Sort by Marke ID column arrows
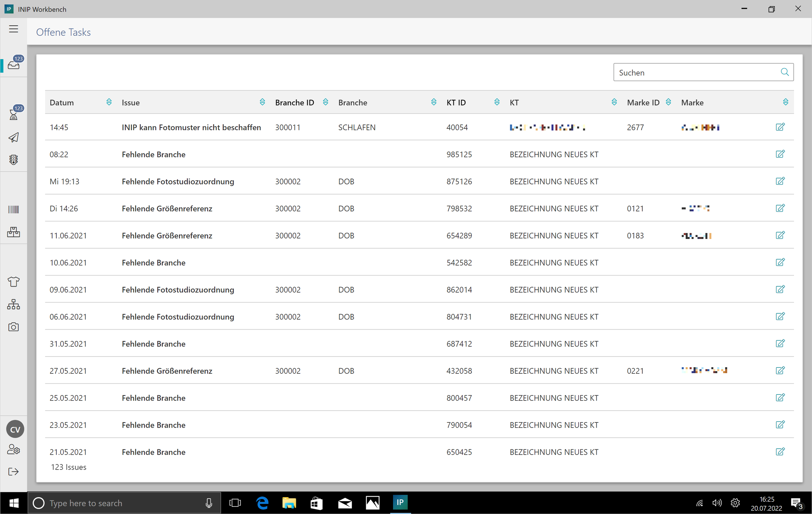 click(668, 102)
